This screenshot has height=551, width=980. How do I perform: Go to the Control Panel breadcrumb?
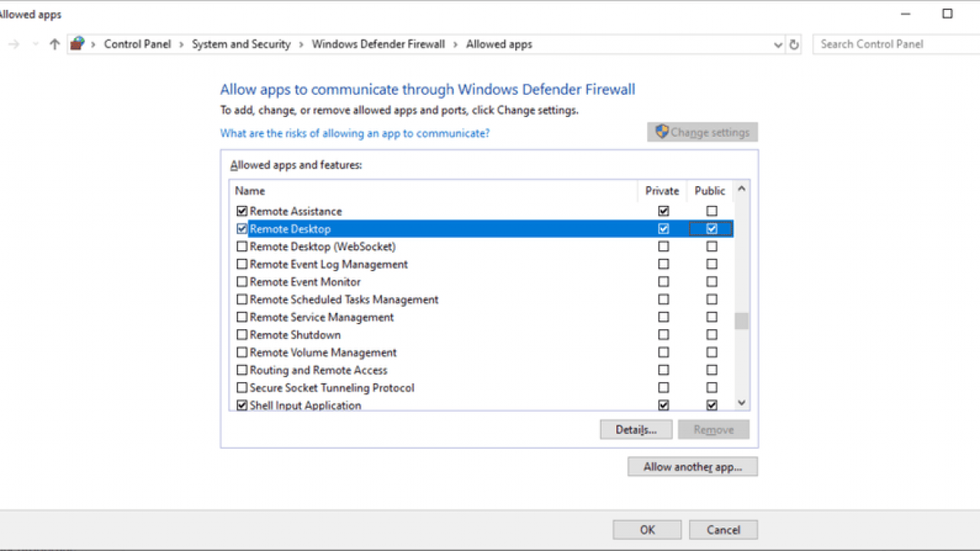click(139, 44)
